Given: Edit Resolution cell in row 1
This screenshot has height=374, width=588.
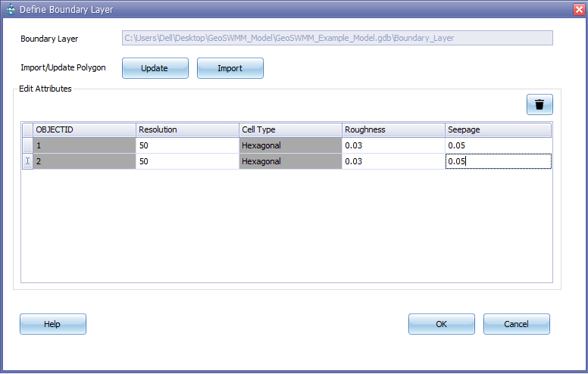Looking at the screenshot, I should (x=187, y=145).
